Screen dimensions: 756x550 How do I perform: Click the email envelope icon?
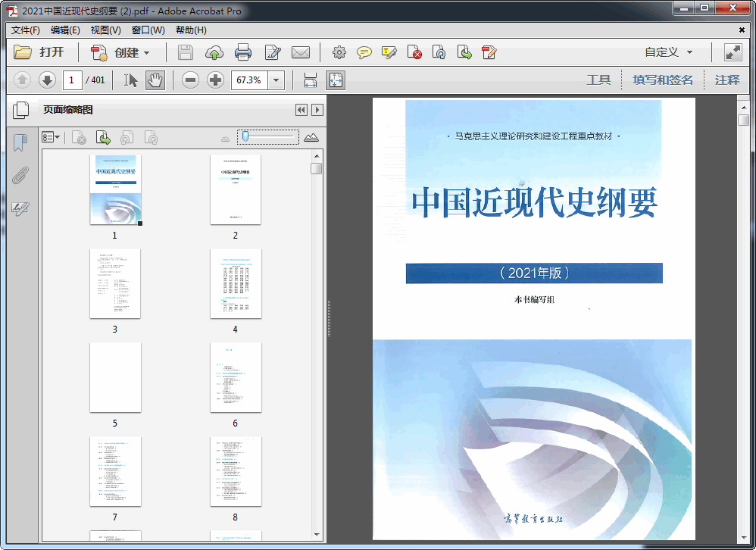tap(301, 52)
